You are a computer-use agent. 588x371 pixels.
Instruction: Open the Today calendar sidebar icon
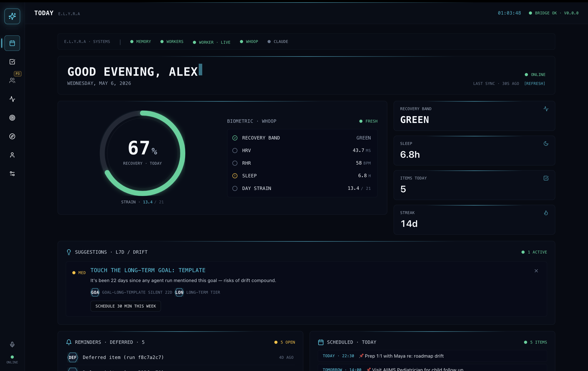12,43
